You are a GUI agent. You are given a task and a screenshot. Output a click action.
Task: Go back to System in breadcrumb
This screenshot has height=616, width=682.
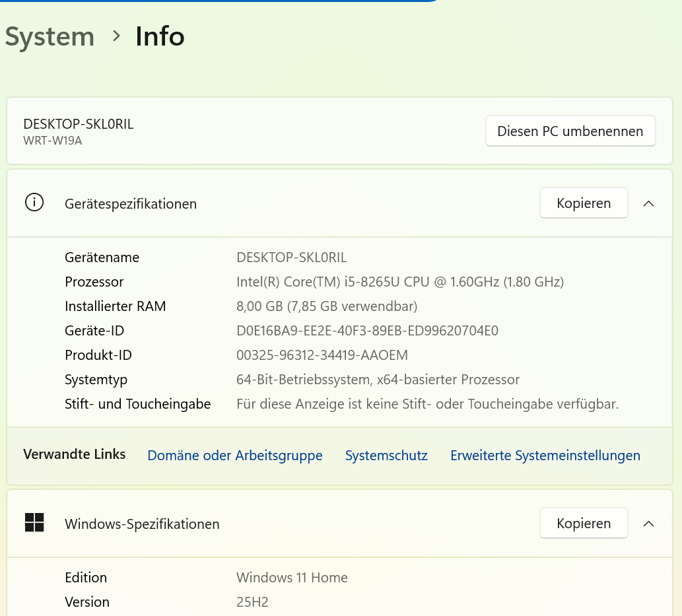[50, 36]
